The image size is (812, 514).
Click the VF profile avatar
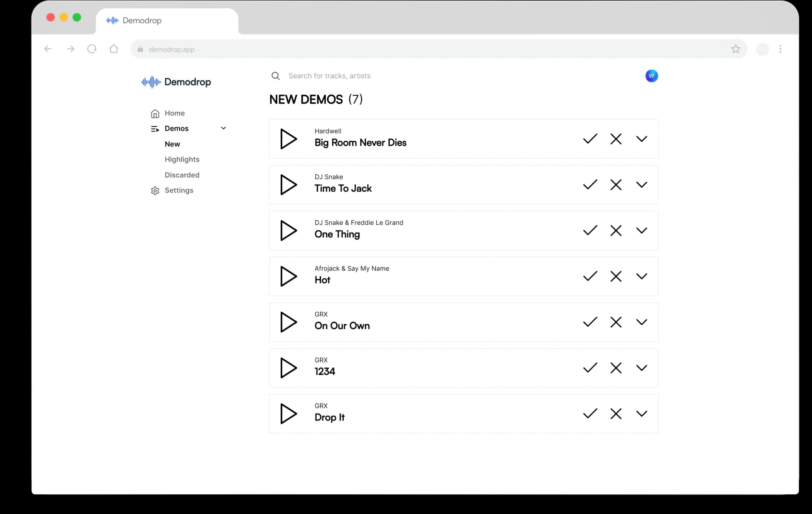pos(651,76)
